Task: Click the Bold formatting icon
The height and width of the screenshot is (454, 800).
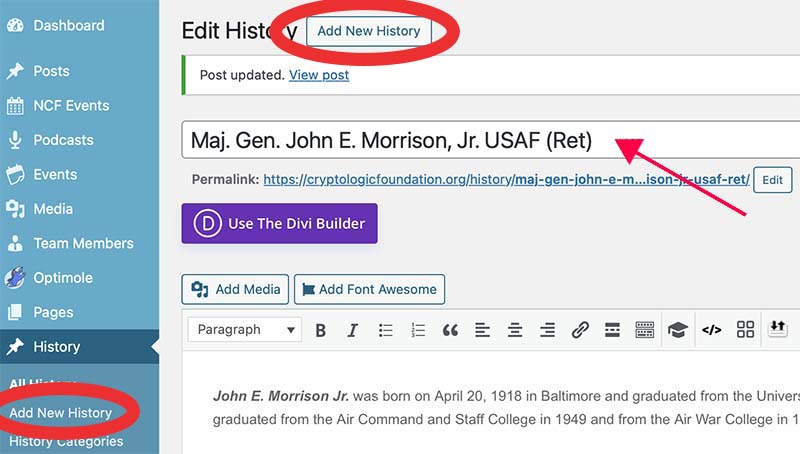Action: coord(321,330)
